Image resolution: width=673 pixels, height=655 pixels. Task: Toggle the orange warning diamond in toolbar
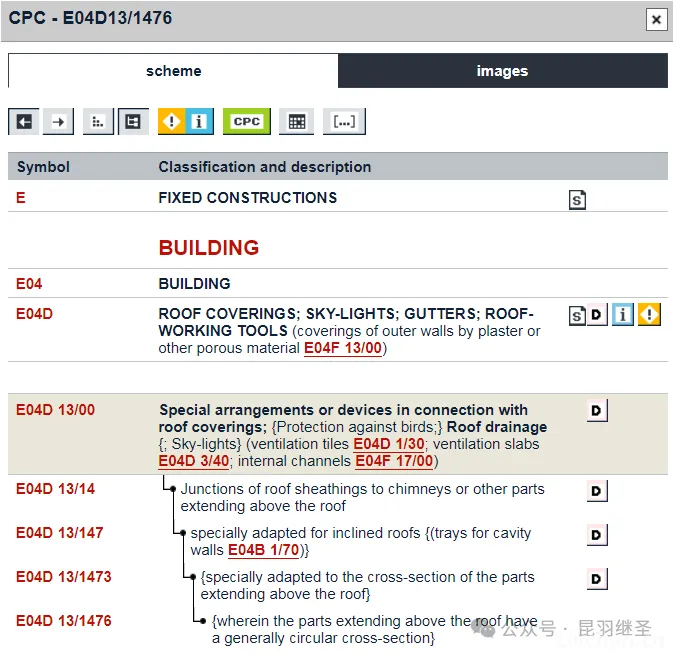(173, 121)
